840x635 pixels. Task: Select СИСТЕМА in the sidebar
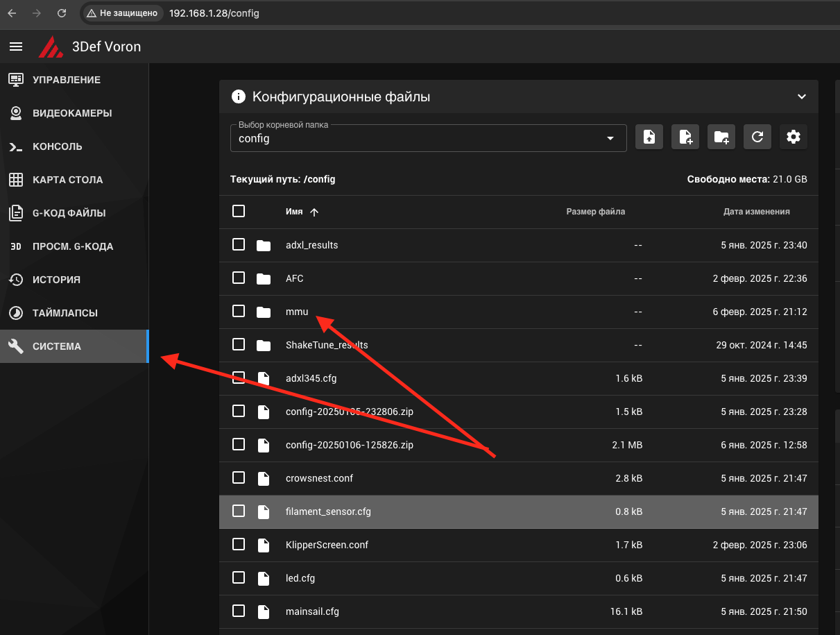point(74,346)
